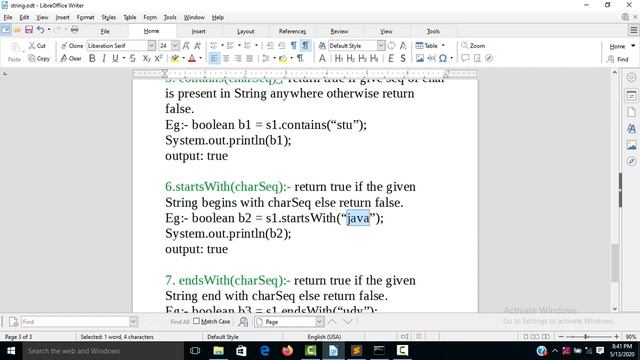Click the Undo arrow icon
The image size is (640, 360).
pyautogui.click(x=40, y=30)
